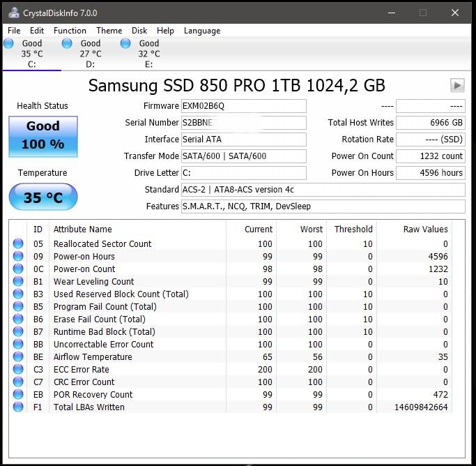Select the E: drive status orb
Screen dimensions: 476x466
[125, 43]
